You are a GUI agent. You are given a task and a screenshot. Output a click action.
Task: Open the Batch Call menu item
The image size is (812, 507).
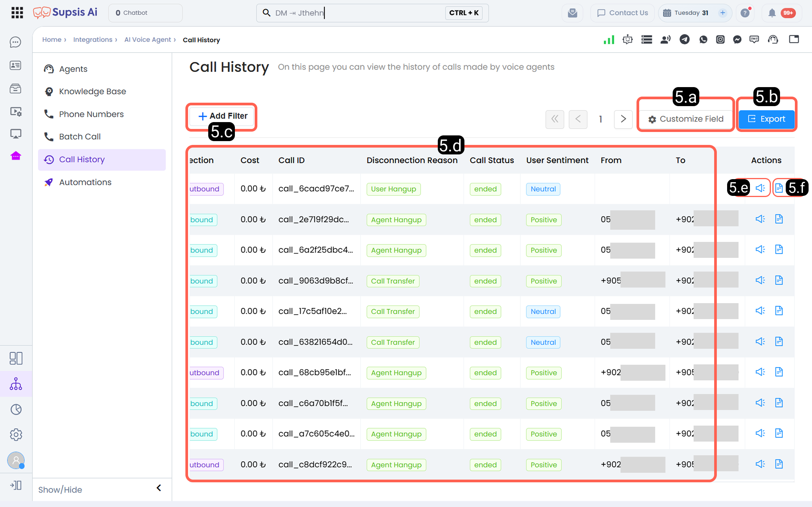[x=102, y=137]
